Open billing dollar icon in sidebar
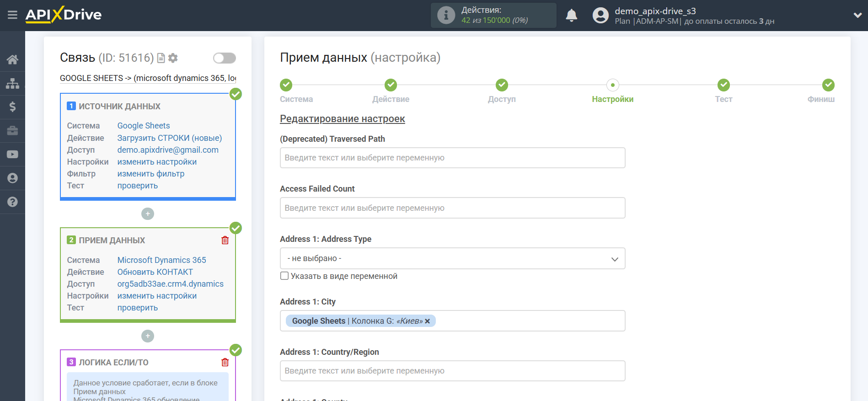Image resolution: width=868 pixels, height=401 pixels. click(12, 107)
